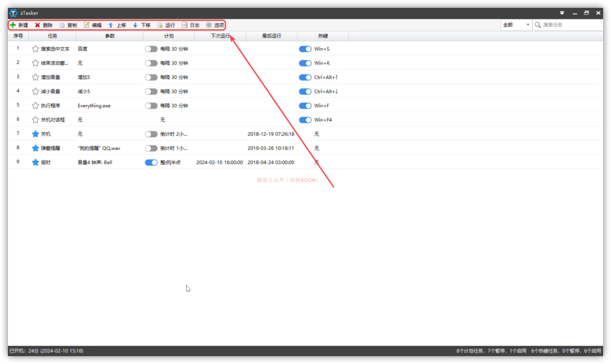
Task: Open the title bar dropdown menu arrow
Action: coord(562,13)
